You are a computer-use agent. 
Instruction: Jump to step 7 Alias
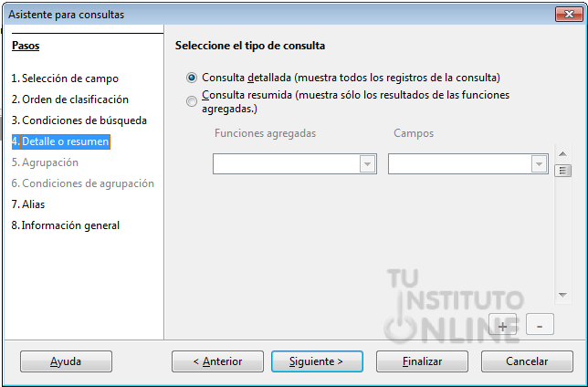tap(28, 204)
